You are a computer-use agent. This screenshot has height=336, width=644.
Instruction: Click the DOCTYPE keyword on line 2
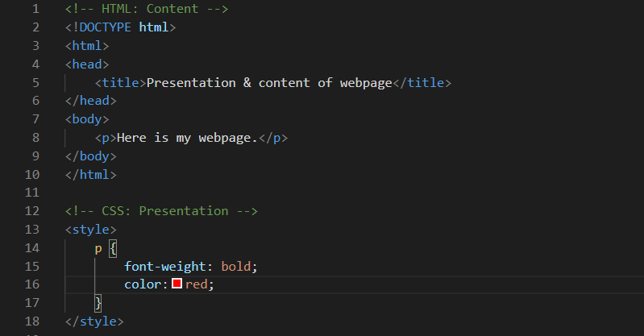click(x=102, y=27)
